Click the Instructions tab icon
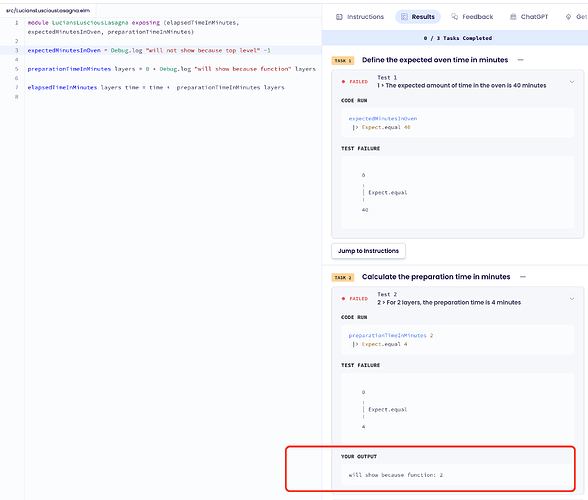 (339, 17)
